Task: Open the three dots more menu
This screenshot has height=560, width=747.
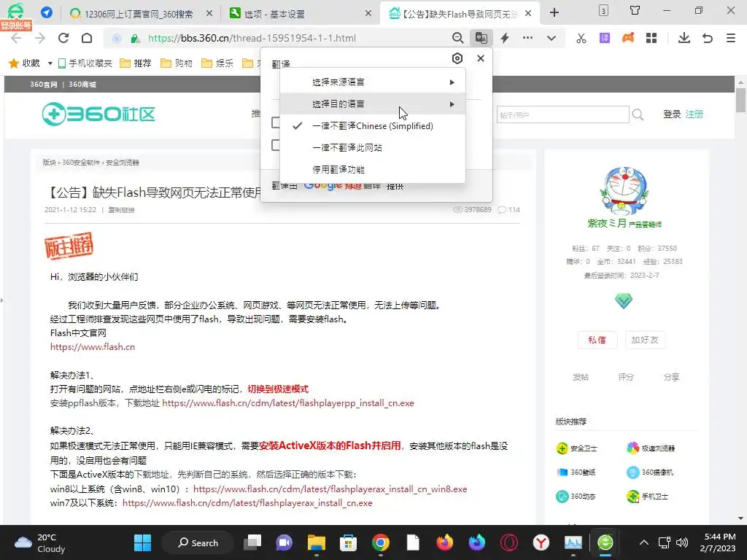Action: [x=528, y=38]
